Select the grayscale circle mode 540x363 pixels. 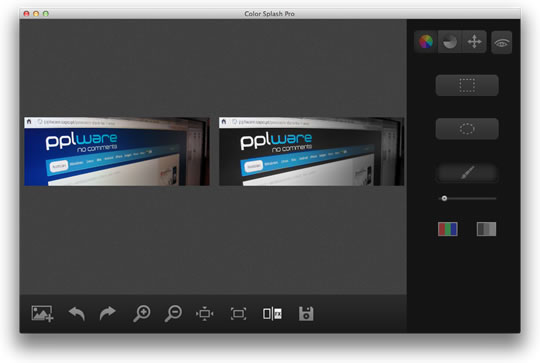pos(450,42)
